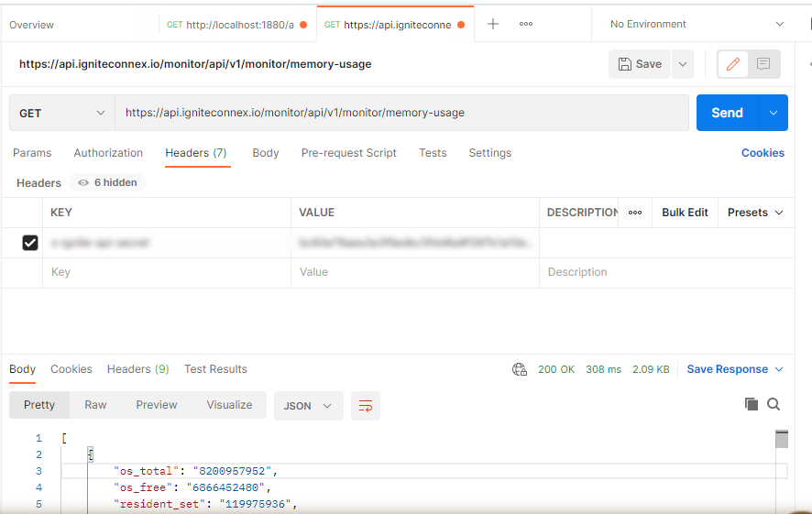Show the 6 hidden headers

pyautogui.click(x=108, y=182)
